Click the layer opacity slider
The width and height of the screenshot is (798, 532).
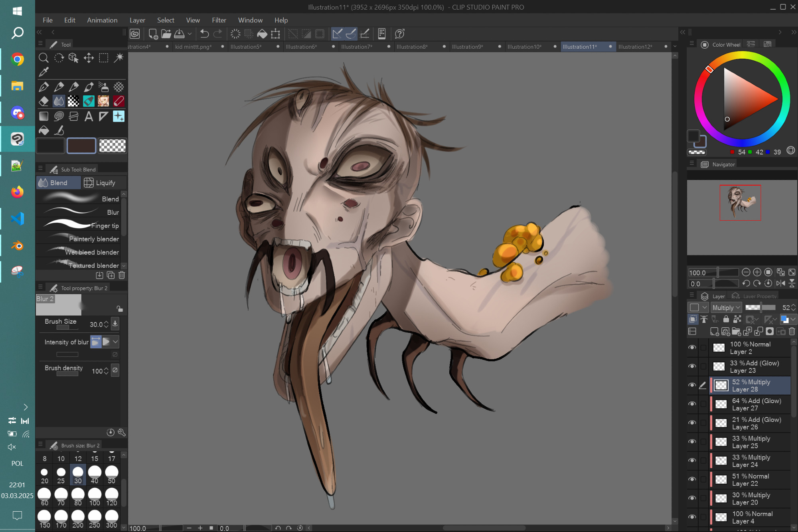760,307
